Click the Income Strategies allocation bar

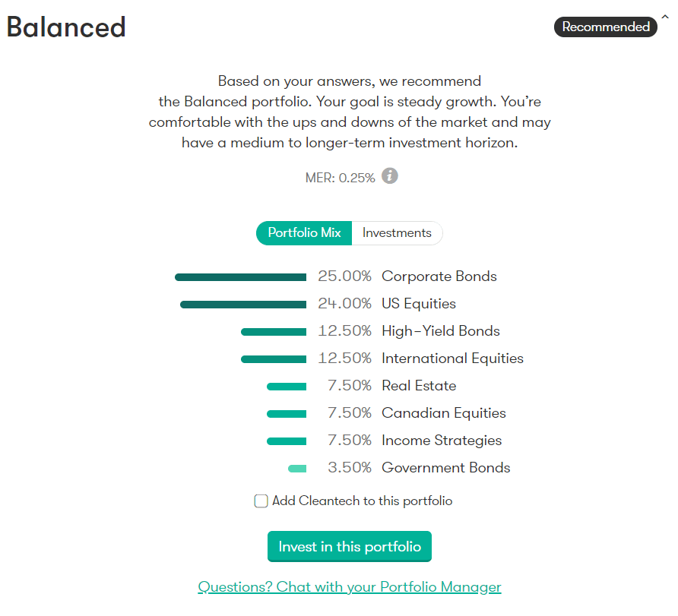[287, 441]
